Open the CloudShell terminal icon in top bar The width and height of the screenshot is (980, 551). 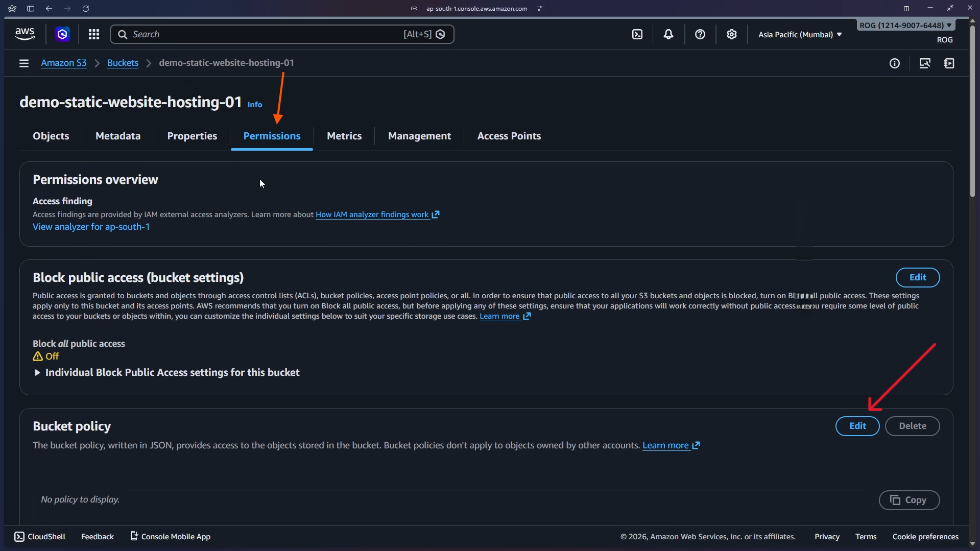(x=638, y=34)
